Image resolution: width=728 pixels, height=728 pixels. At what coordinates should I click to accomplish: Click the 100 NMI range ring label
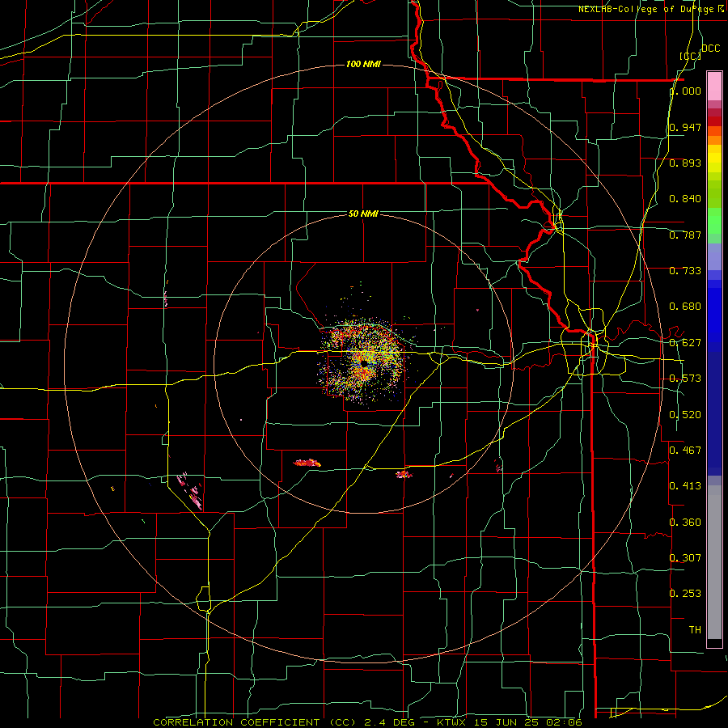(x=363, y=64)
